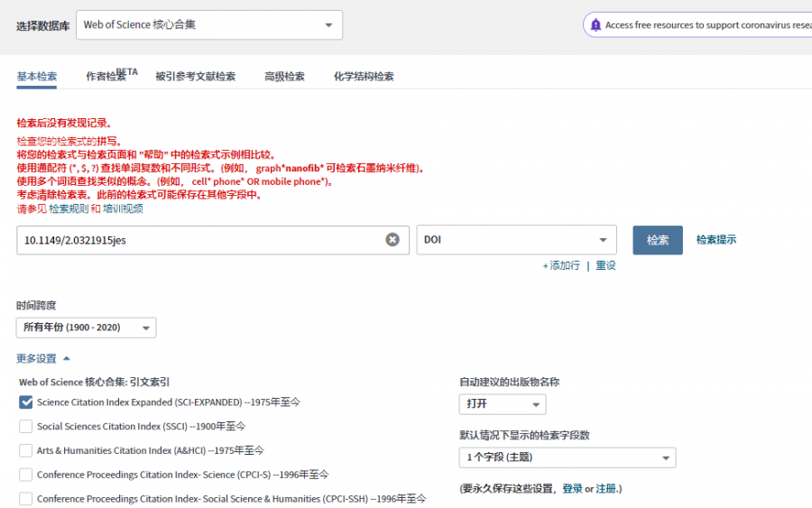Open the 被引参考文献检索 tab
The width and height of the screenshot is (812, 508).
pyautogui.click(x=195, y=77)
